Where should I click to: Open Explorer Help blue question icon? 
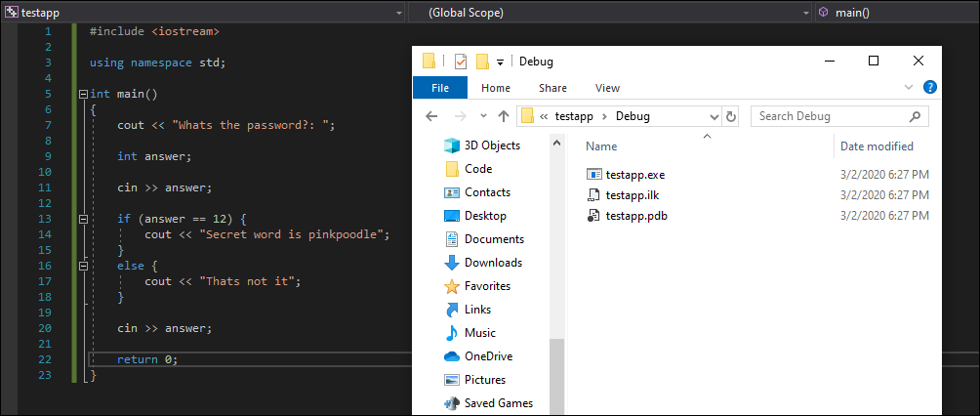[x=930, y=87]
